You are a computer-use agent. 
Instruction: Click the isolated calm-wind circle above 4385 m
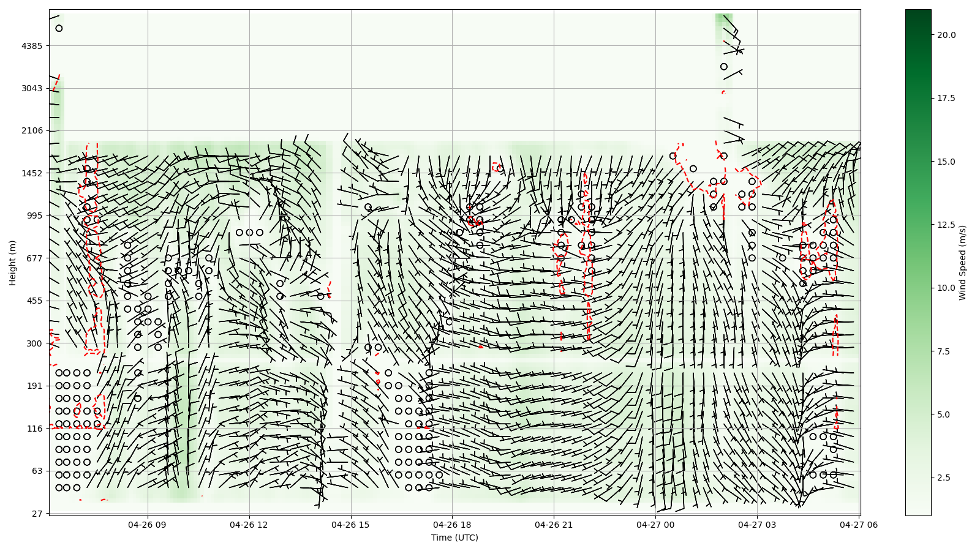click(x=59, y=28)
